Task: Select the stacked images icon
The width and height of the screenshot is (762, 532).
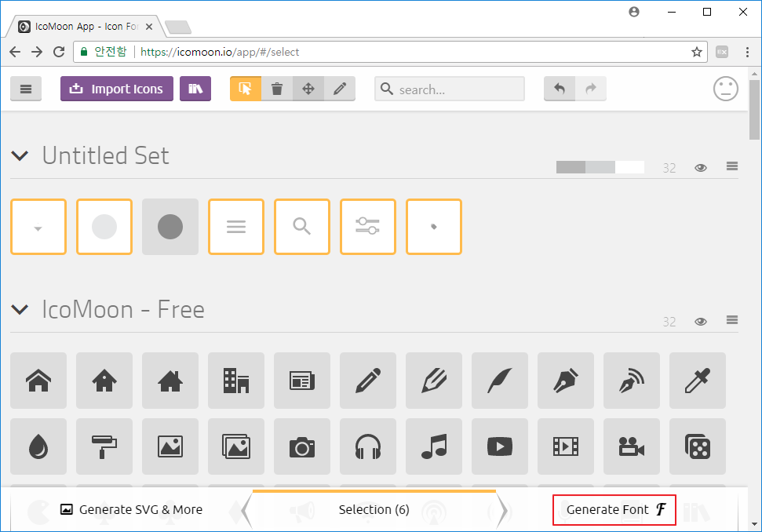Action: [236, 446]
